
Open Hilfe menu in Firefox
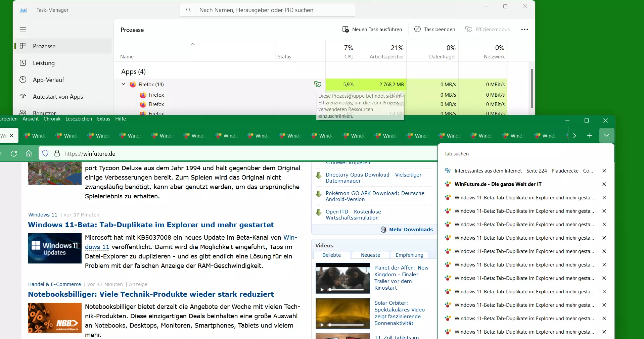coord(120,119)
